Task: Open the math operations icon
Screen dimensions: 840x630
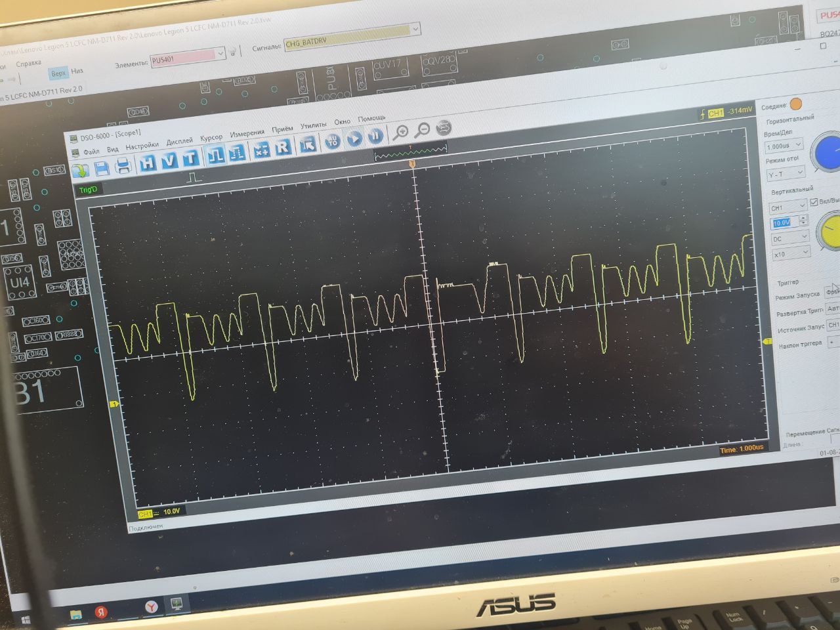Action: tap(262, 150)
